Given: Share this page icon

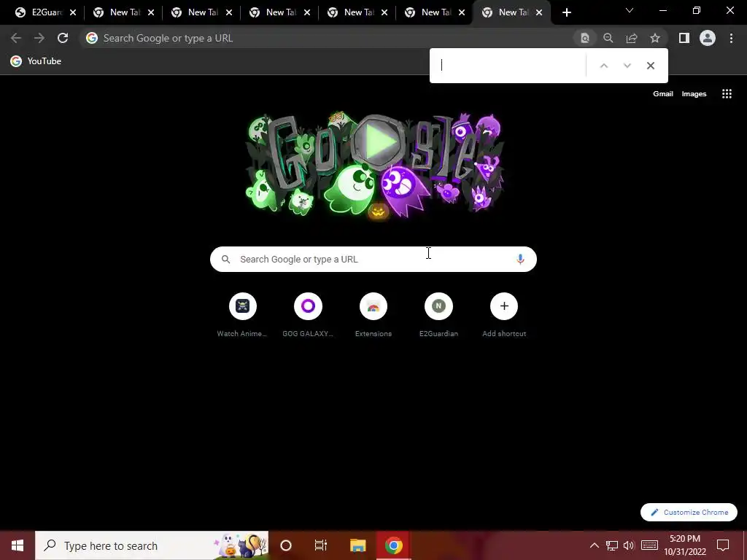Looking at the screenshot, I should (x=632, y=38).
